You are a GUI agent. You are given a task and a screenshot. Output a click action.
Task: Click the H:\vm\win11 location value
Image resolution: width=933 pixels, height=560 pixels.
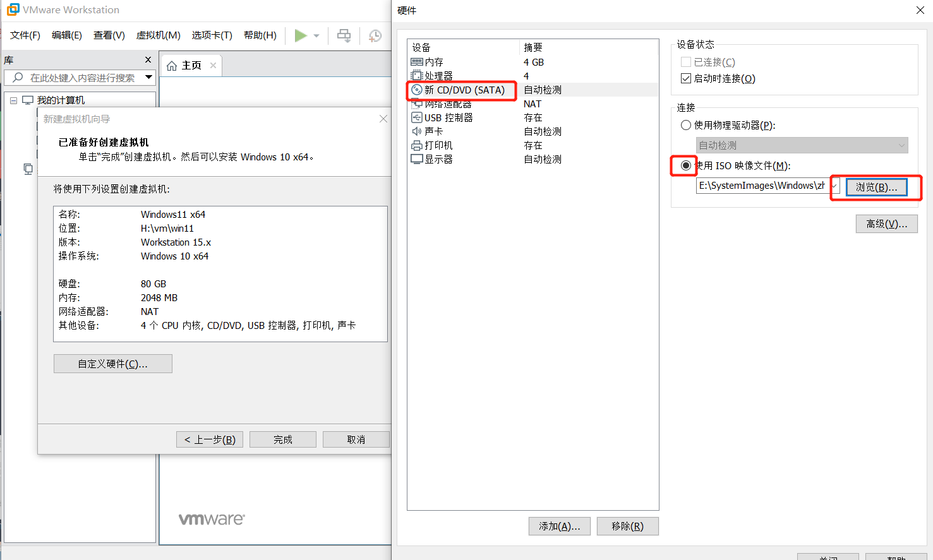tap(167, 229)
